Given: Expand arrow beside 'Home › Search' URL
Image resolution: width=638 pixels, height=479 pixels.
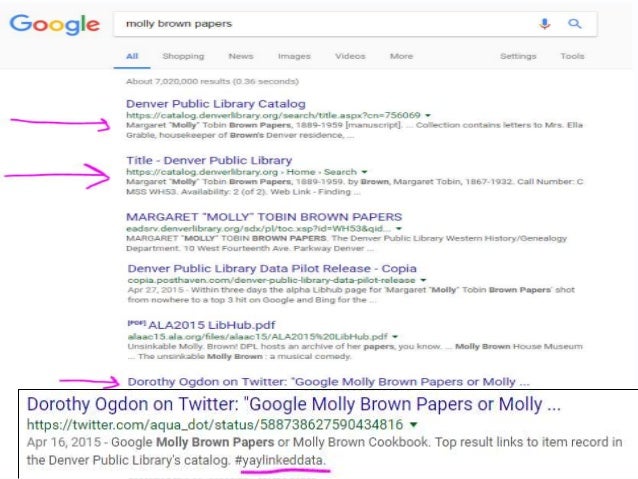Looking at the screenshot, I should (x=364, y=172).
